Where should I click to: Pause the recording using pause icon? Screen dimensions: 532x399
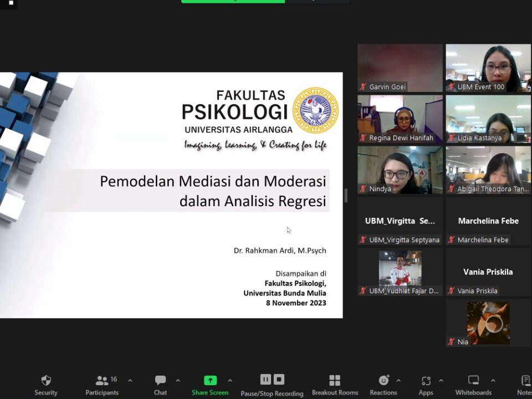pyautogui.click(x=265, y=379)
